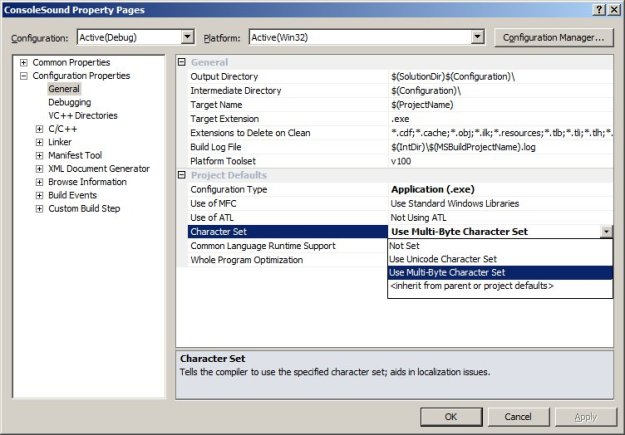Open Configuration Manager
The width and height of the screenshot is (625, 435).
click(553, 38)
